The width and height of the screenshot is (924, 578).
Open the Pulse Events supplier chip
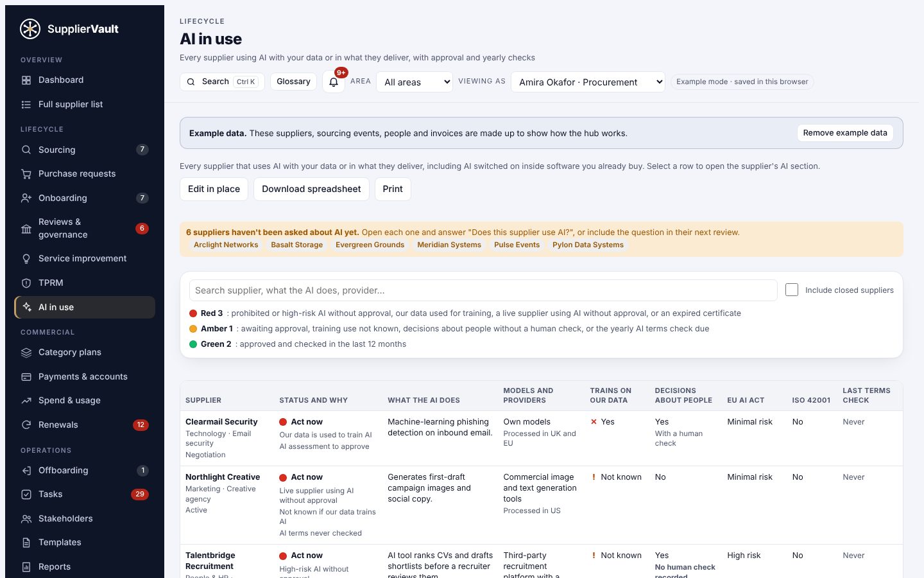click(x=517, y=245)
